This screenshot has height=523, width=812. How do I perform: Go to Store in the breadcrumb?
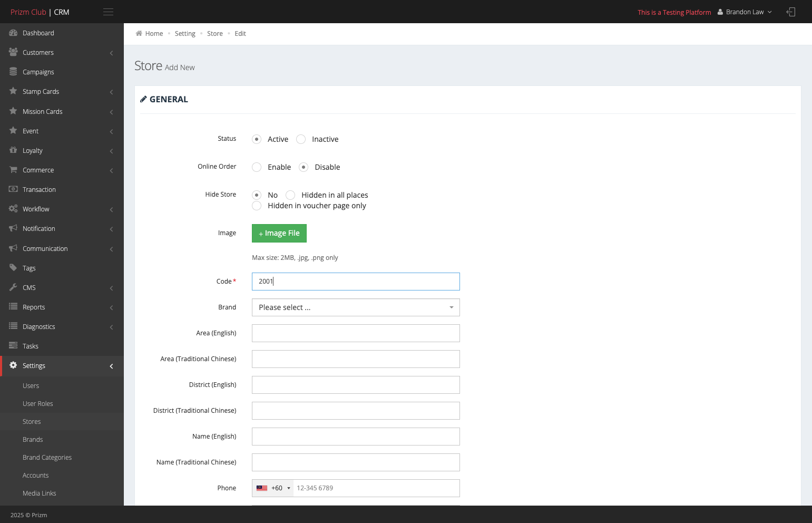pos(215,33)
